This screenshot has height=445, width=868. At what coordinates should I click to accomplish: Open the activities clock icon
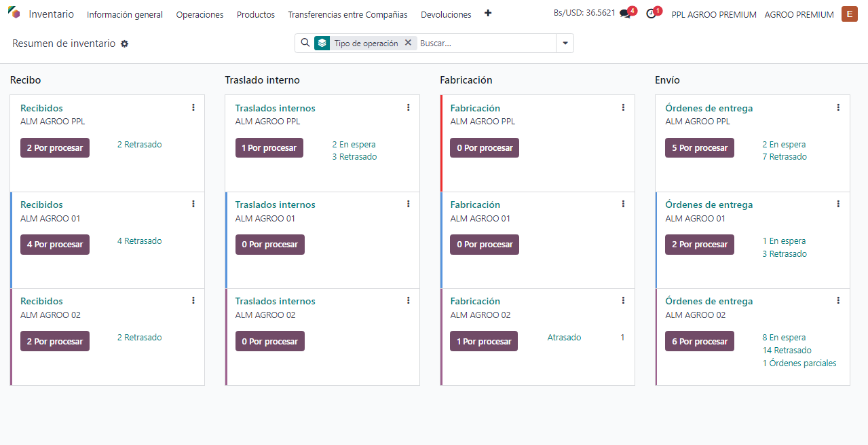tap(652, 14)
